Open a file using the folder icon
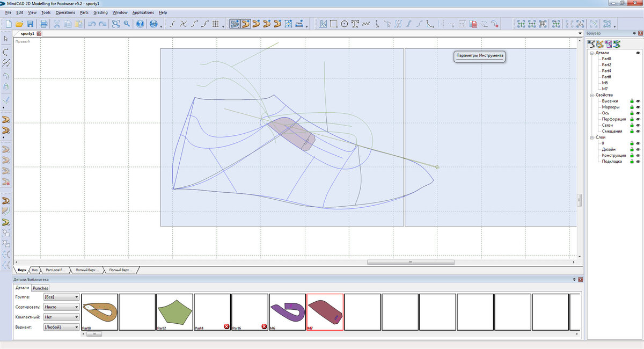This screenshot has width=644, height=349. pyautogui.click(x=20, y=24)
